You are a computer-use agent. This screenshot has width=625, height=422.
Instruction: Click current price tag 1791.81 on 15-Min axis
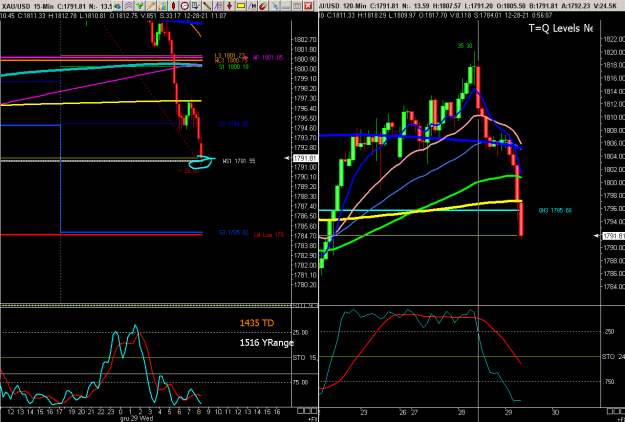305,158
